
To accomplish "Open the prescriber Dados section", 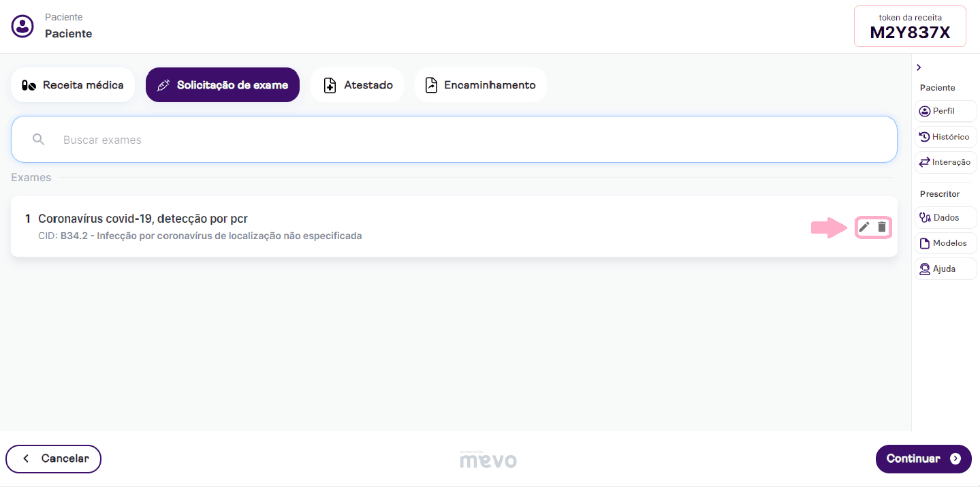I will (x=945, y=217).
